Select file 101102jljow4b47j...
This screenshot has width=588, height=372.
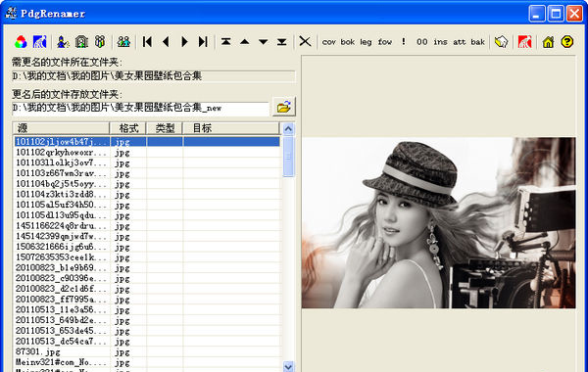[147, 142]
